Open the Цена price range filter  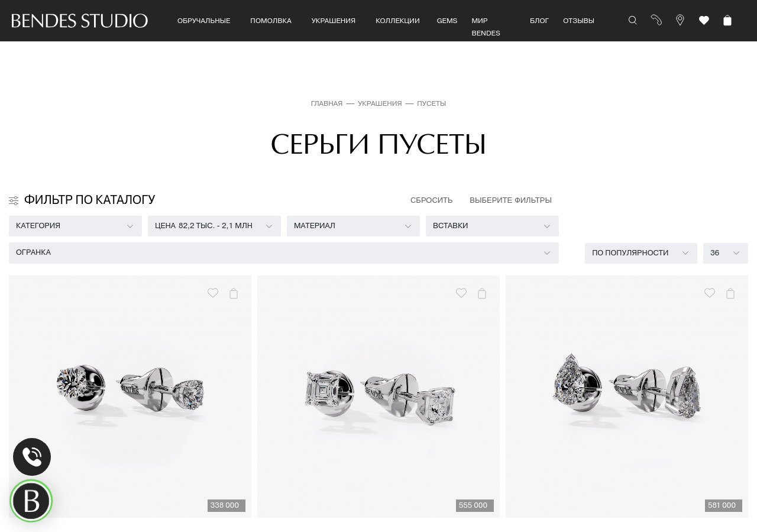tap(214, 226)
